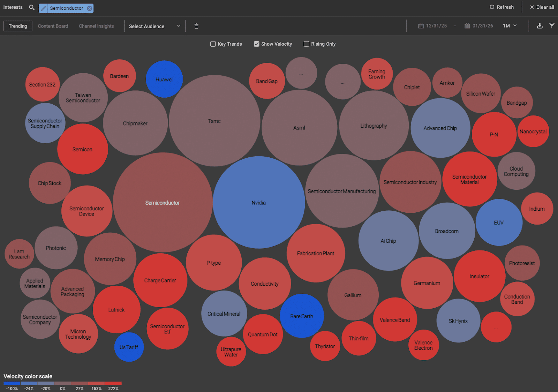Click the P-type bubble
The width and height of the screenshot is (558, 392).
pyautogui.click(x=214, y=263)
